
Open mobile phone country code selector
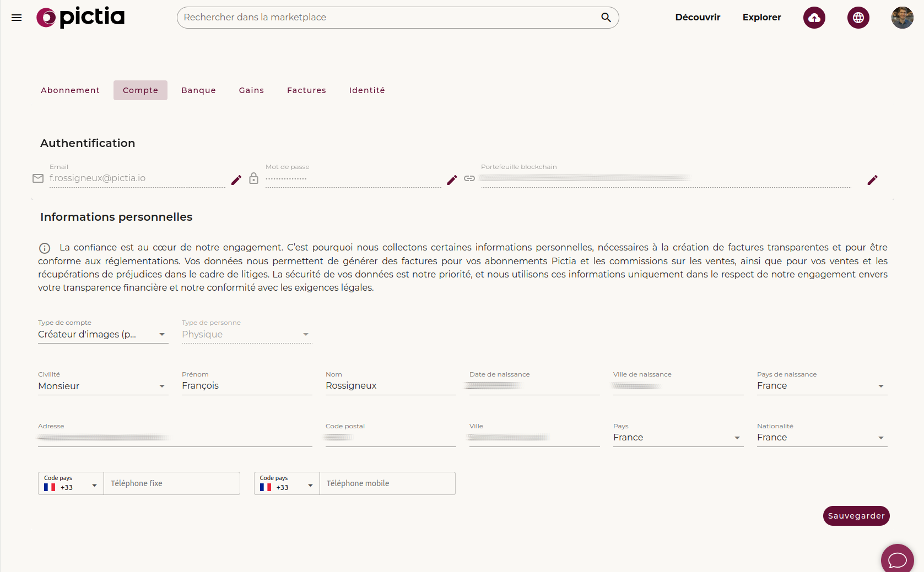(x=287, y=484)
